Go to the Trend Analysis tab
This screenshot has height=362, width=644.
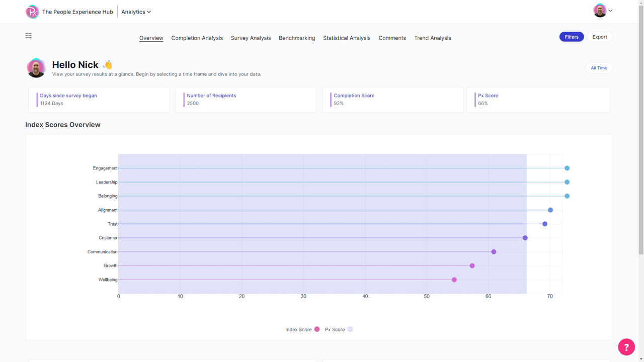pyautogui.click(x=432, y=38)
